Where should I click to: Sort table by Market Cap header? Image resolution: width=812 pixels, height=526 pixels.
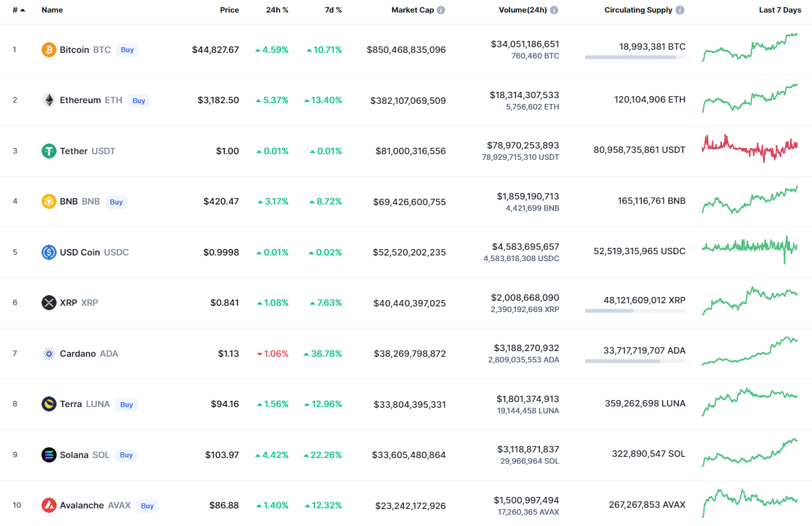pyautogui.click(x=413, y=10)
